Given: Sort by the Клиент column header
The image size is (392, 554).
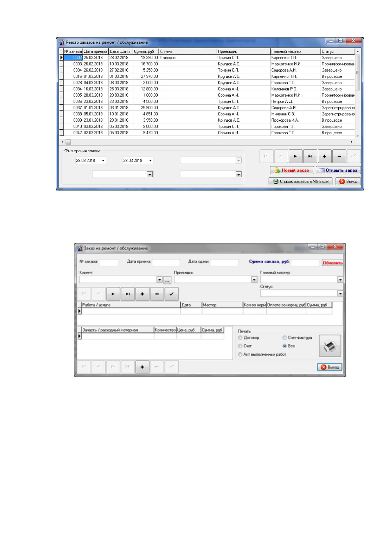Looking at the screenshot, I should click(188, 52).
